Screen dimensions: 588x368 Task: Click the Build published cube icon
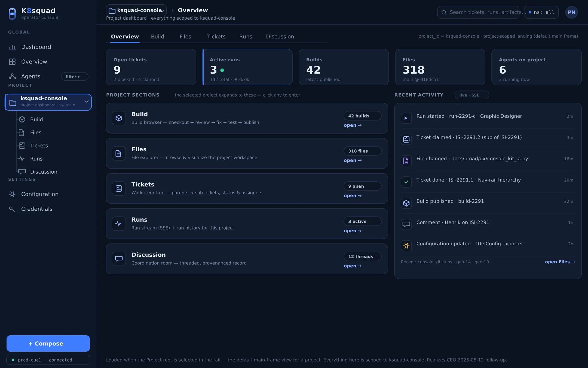406,203
